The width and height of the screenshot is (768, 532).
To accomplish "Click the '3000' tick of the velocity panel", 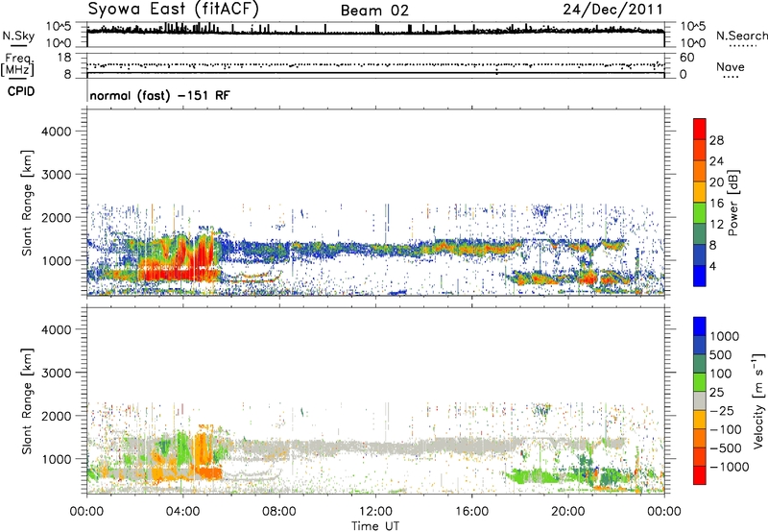I will [x=57, y=373].
